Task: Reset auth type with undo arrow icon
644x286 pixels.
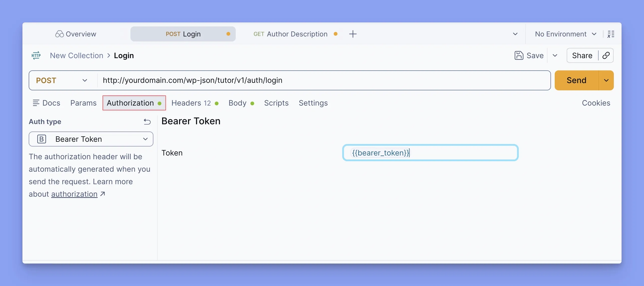Action: (147, 122)
